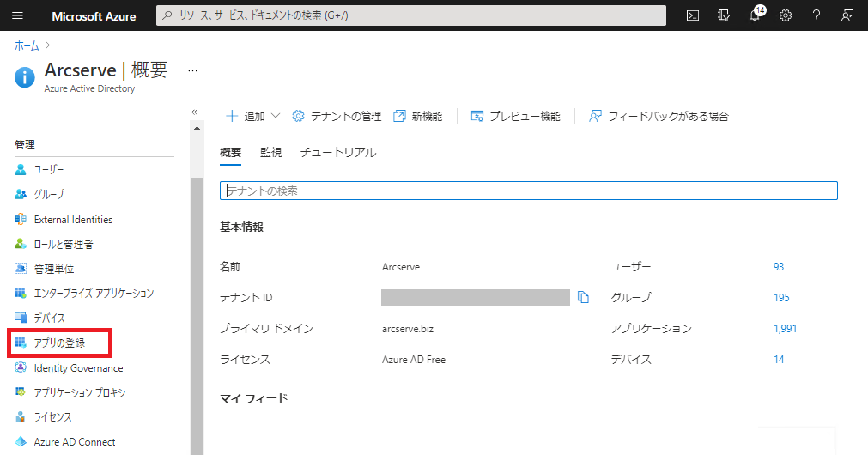Image resolution: width=868 pixels, height=455 pixels.
Task: Click the ライセンス icon in sidebar
Action: (x=21, y=417)
